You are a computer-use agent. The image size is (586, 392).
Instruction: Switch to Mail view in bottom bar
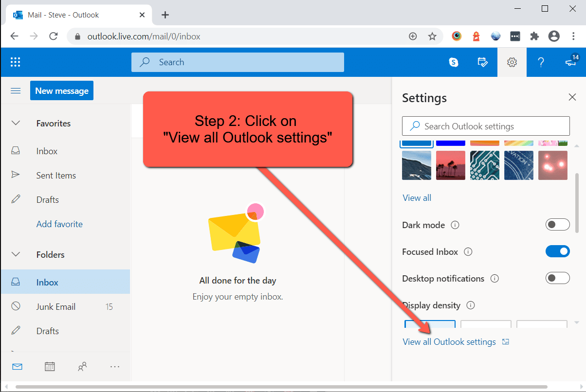(x=18, y=367)
